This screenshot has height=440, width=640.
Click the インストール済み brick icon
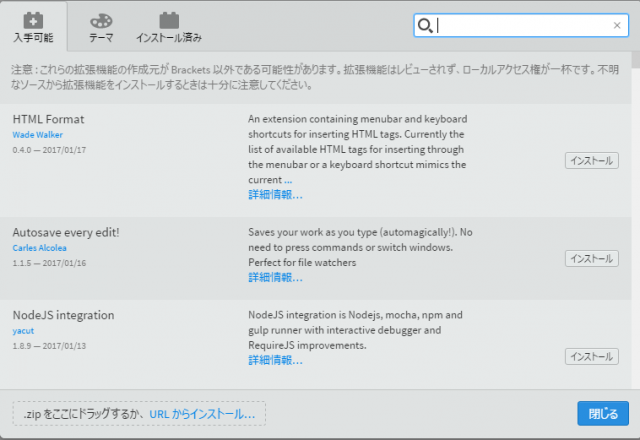point(169,20)
